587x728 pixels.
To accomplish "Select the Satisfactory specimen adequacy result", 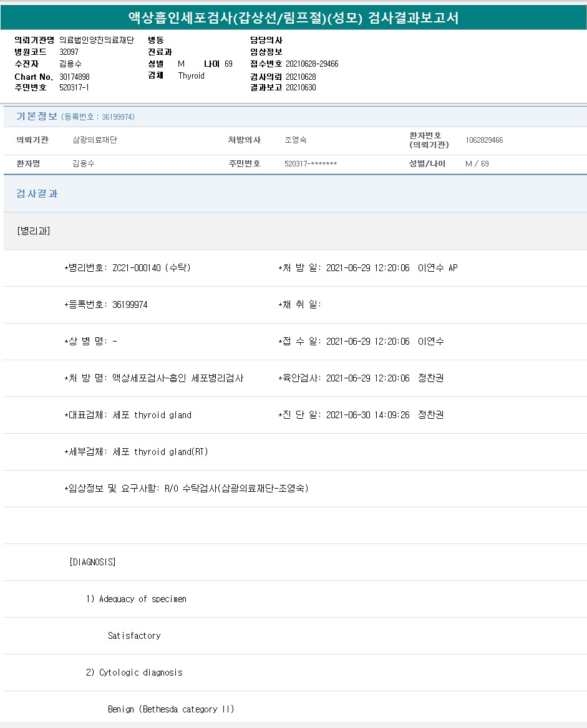I will tap(134, 636).
